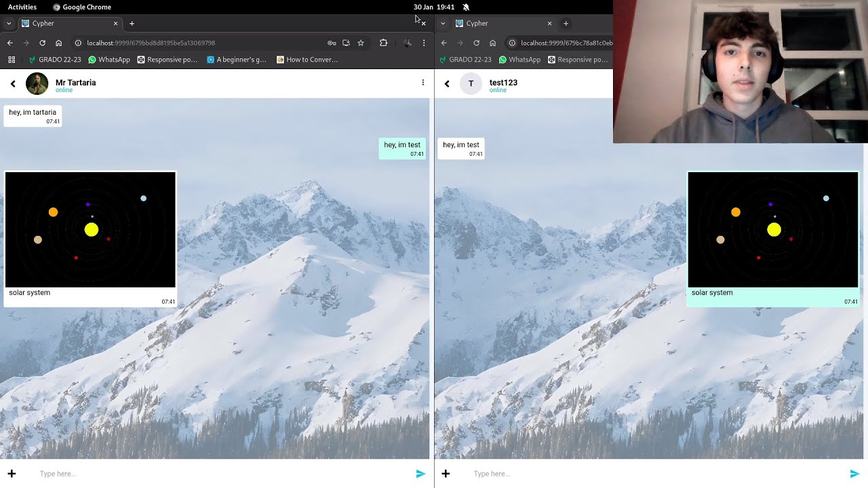Open GRADO 22-23 bookmark in right browser

[465, 60]
